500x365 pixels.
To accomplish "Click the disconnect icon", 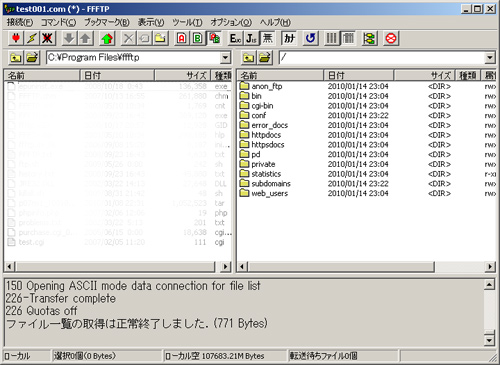I will point(47,38).
